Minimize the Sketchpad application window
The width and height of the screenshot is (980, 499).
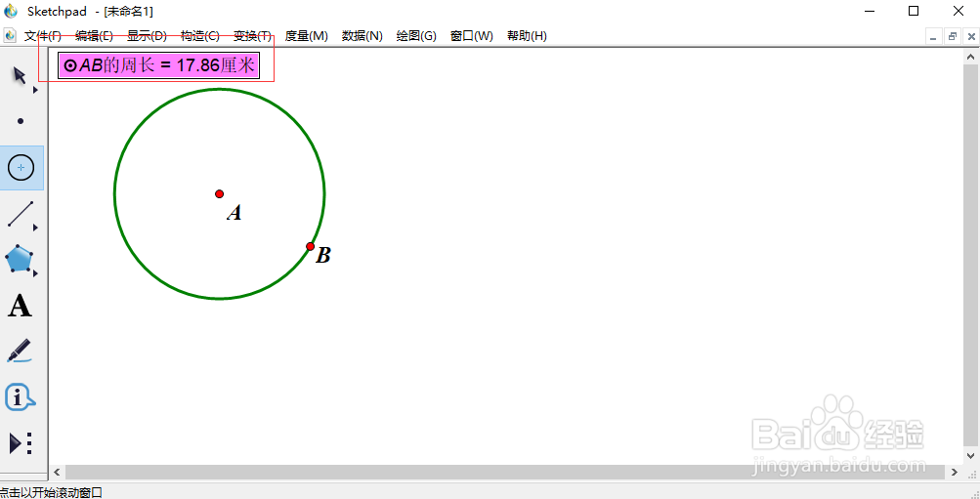869,12
